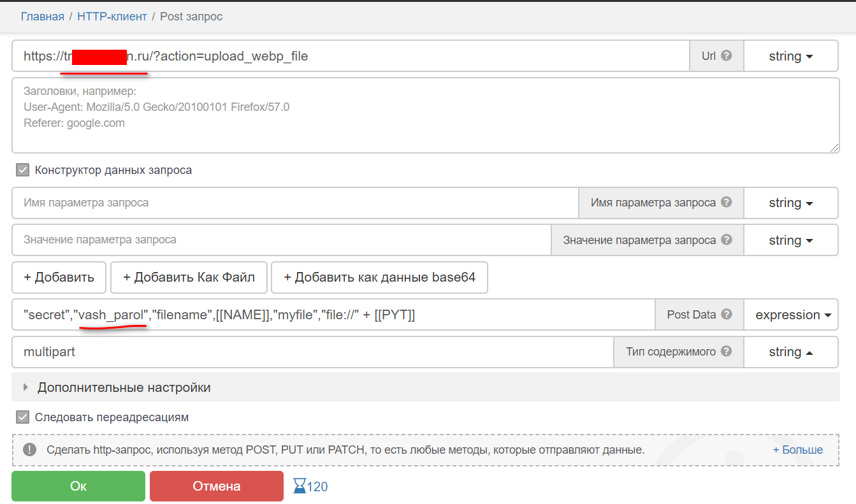
Task: Disable Следовать переадресациям checkbox
Action: 23,417
